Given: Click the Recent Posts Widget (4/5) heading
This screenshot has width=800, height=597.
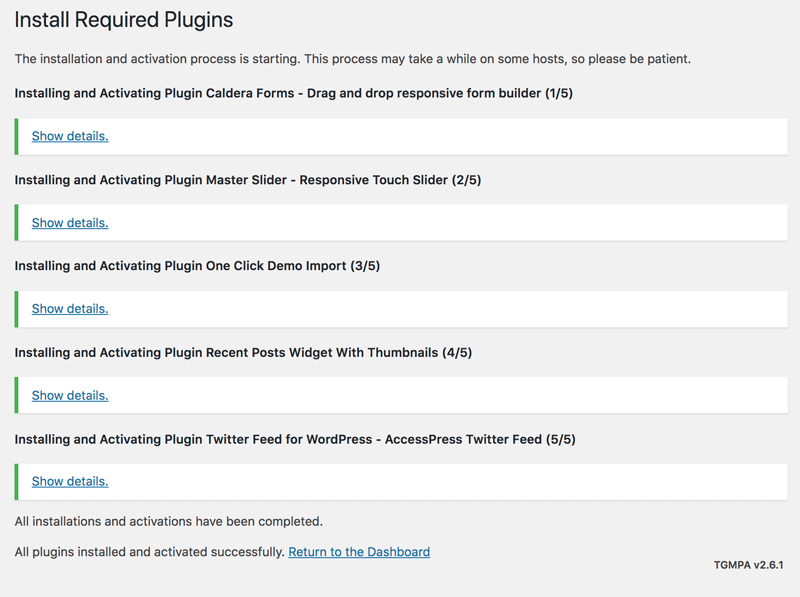Looking at the screenshot, I should click(x=243, y=352).
